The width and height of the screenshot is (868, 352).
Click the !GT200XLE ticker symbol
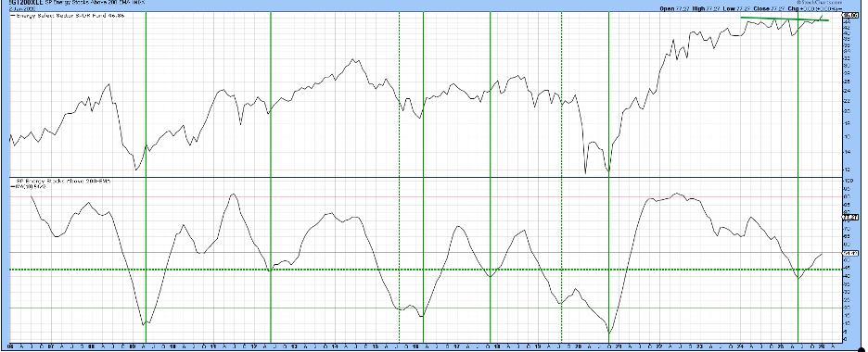[25, 3]
